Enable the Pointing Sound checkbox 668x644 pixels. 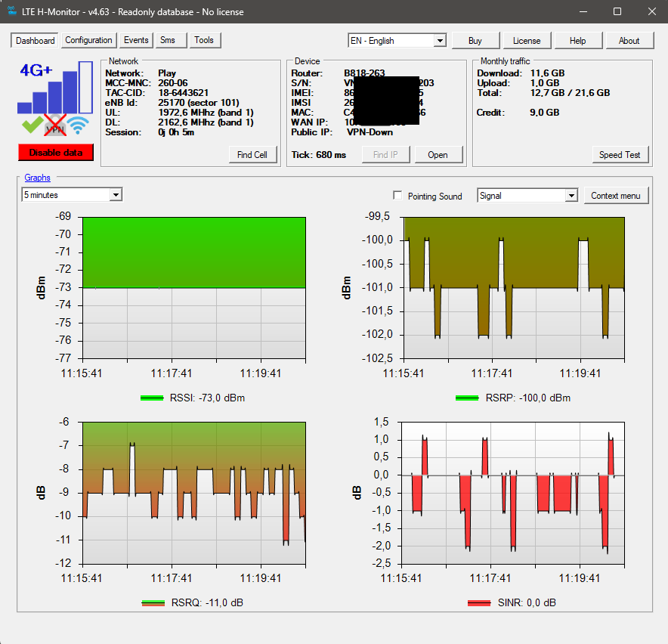397,196
